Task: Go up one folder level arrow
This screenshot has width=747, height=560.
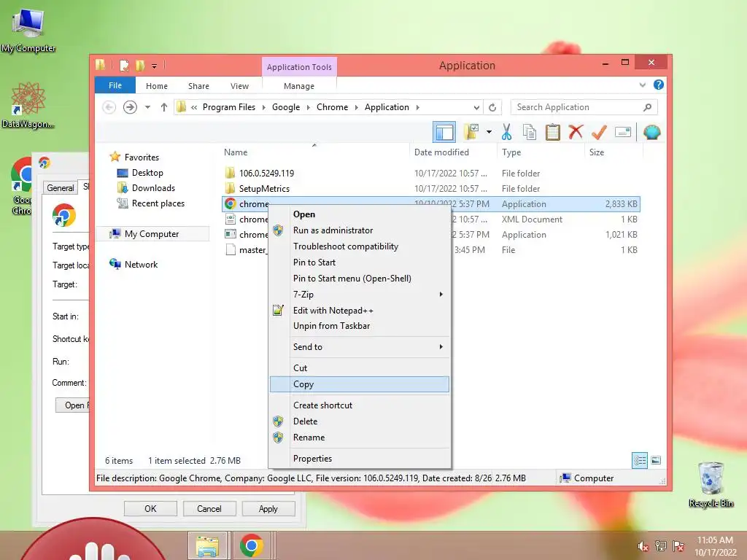Action: click(x=164, y=107)
